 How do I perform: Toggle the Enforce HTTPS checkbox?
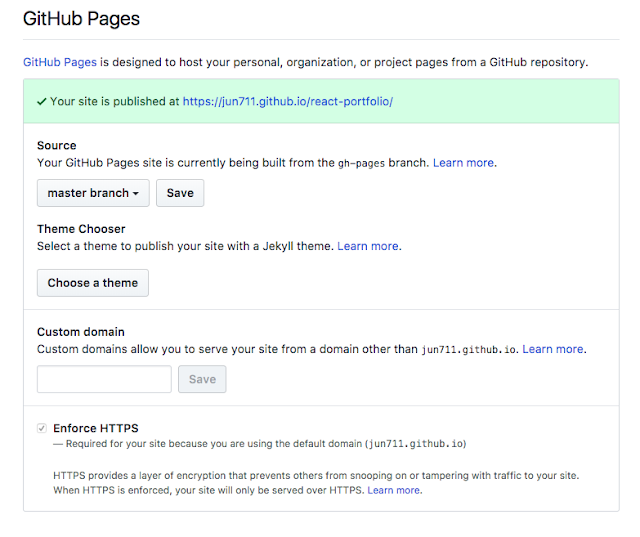click(x=42, y=428)
